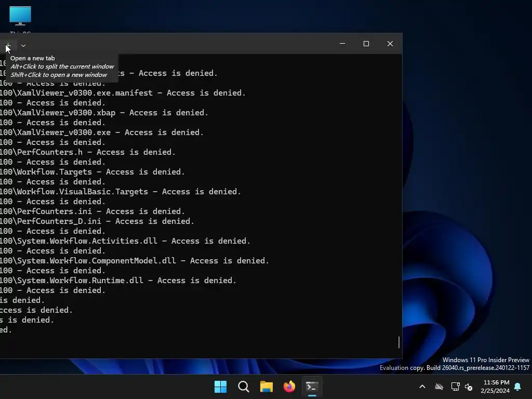Show hidden system tray icons
This screenshot has width=532, height=399.
click(422, 387)
